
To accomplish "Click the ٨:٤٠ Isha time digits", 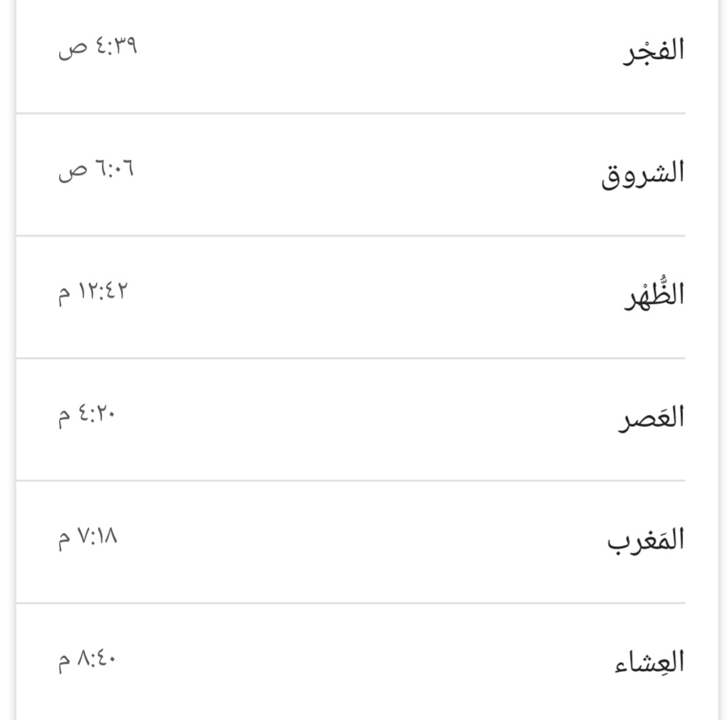I will (97, 658).
